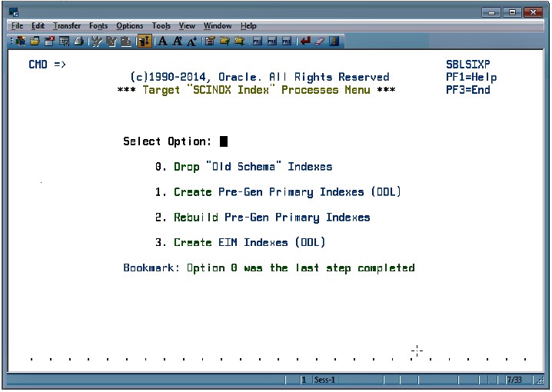The height and width of the screenshot is (392, 552).
Task: Minimize the terminal emulator window
Action: 491,12
